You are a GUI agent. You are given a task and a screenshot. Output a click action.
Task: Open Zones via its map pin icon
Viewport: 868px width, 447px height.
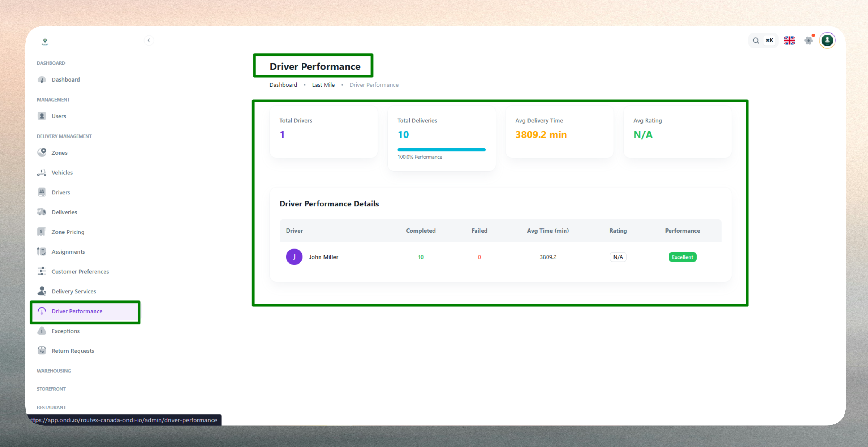click(41, 152)
